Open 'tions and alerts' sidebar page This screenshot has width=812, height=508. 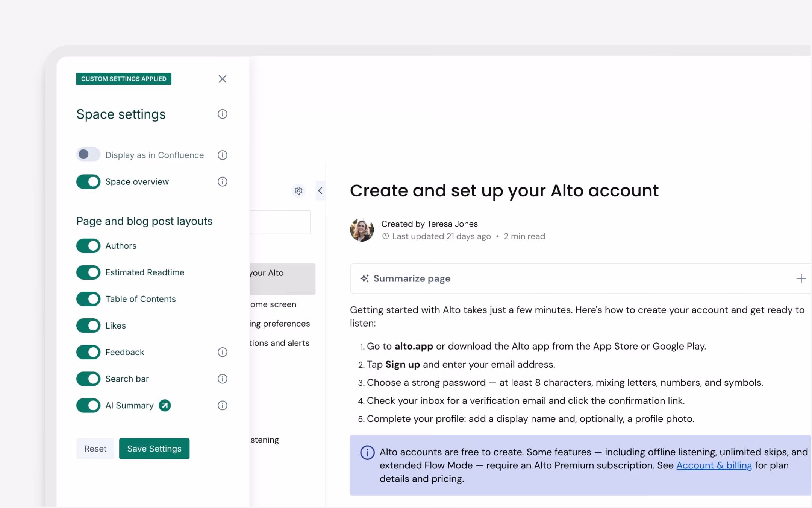(279, 343)
